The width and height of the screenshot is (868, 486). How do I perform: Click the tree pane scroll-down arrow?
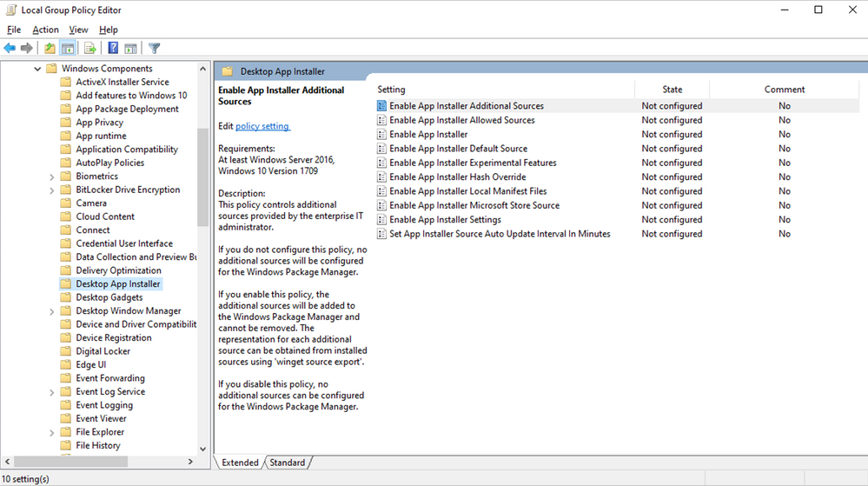coord(203,449)
